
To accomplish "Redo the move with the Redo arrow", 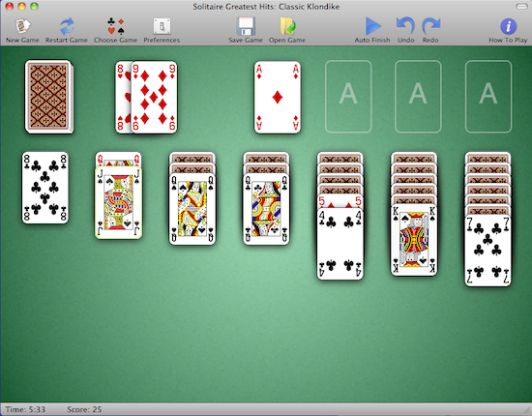I will click(x=430, y=26).
